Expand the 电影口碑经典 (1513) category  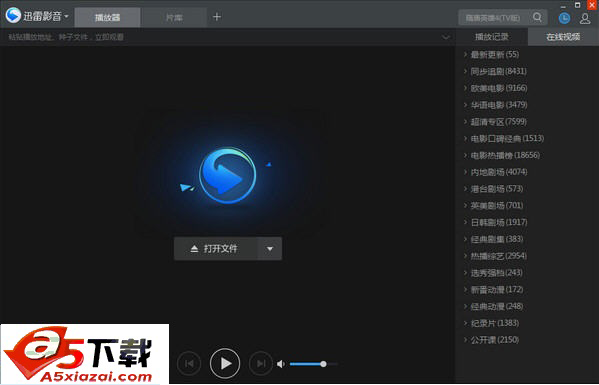[x=465, y=138]
